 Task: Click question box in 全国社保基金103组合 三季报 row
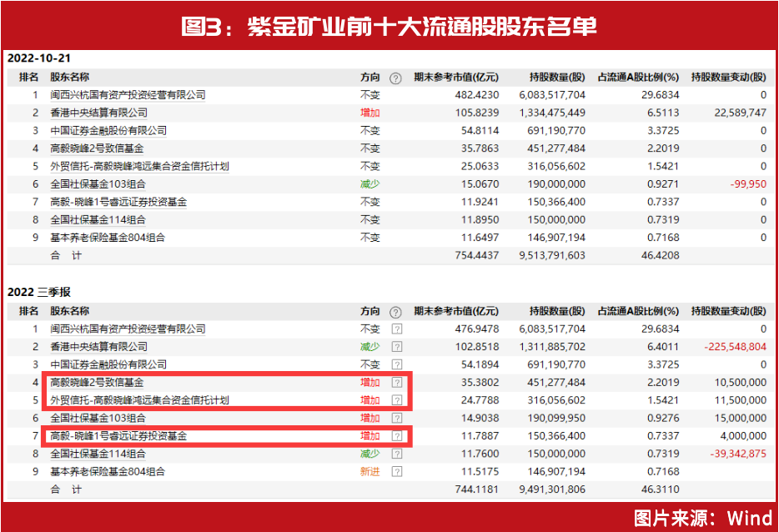(x=397, y=419)
